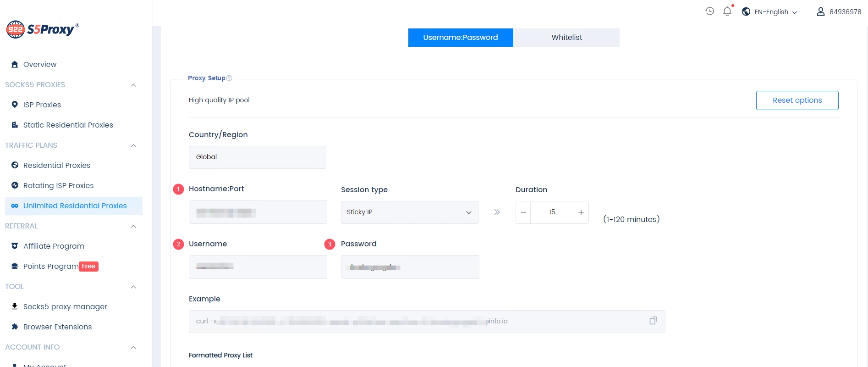Screen dimensions: 868x367
Task: Decrease duration with minus button
Action: tap(523, 212)
